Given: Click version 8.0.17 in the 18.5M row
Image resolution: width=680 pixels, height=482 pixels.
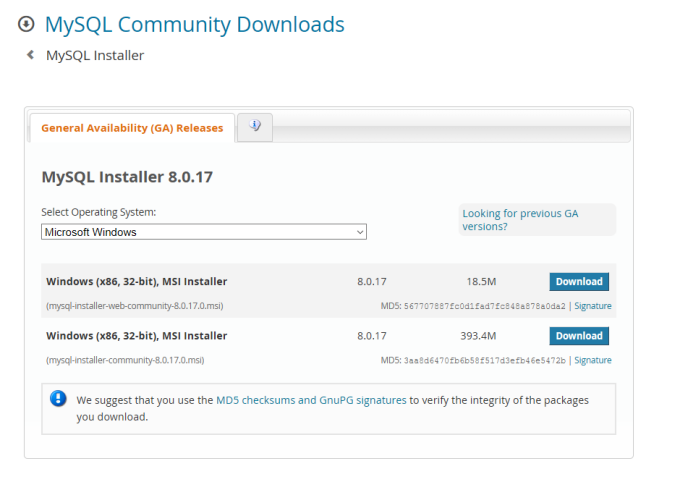Looking at the screenshot, I should (x=372, y=282).
